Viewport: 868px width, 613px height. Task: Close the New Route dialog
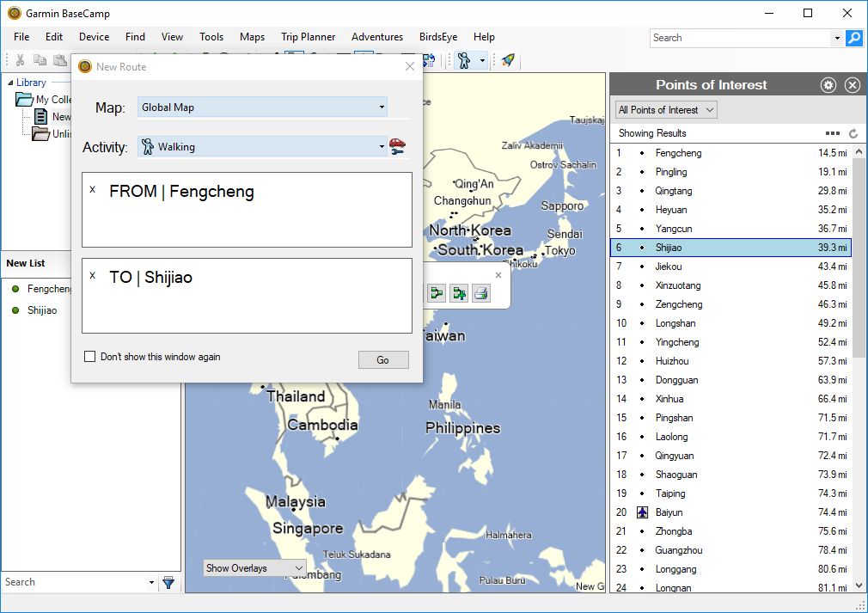[410, 66]
